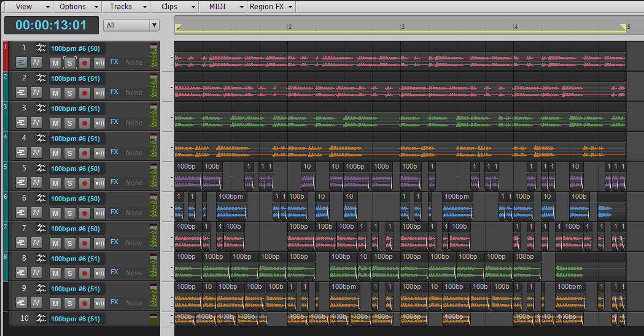This screenshot has width=644, height=336.
Task: Toggle input echo on track 1
Action: 99,63
